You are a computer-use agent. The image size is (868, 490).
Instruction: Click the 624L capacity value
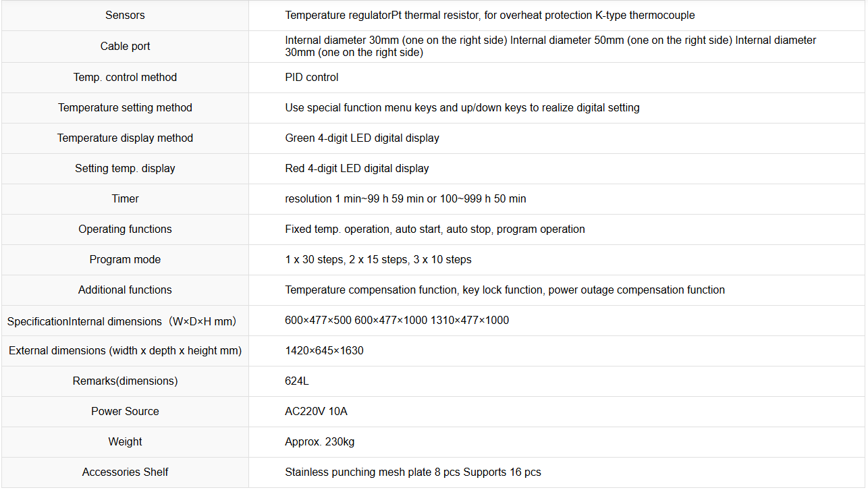(x=297, y=381)
